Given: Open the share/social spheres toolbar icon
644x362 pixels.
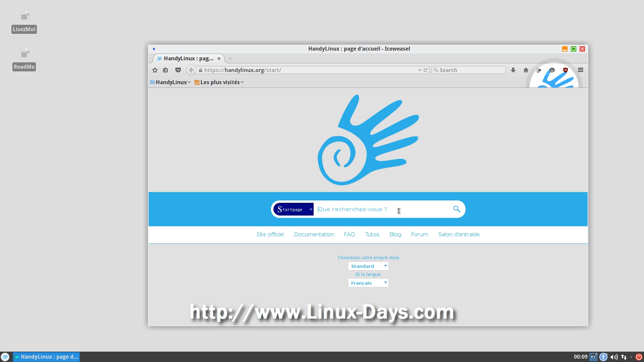Looking at the screenshot, I should pos(539,70).
